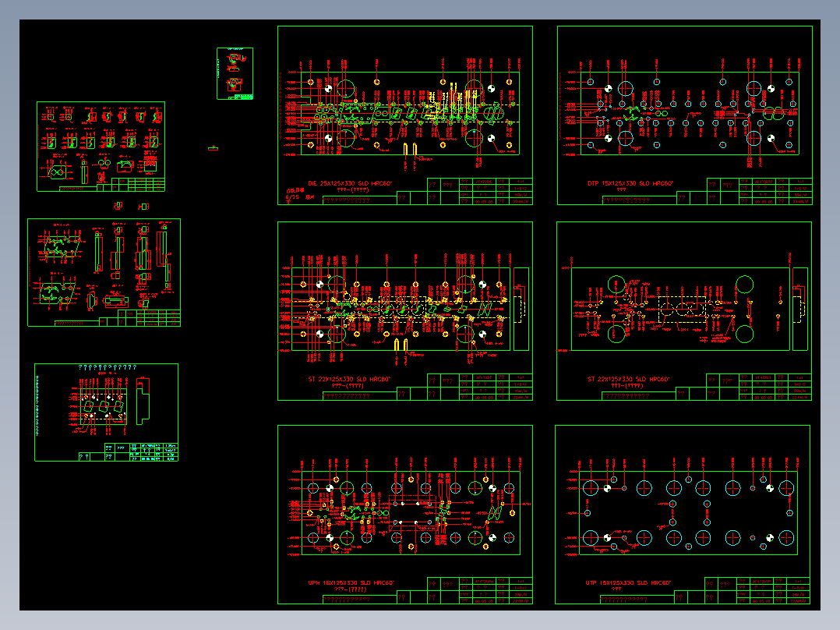The width and height of the screenshot is (840, 630).
Task: Select the UTP 15X125X330 SLD HRC60 label
Action: (628, 582)
